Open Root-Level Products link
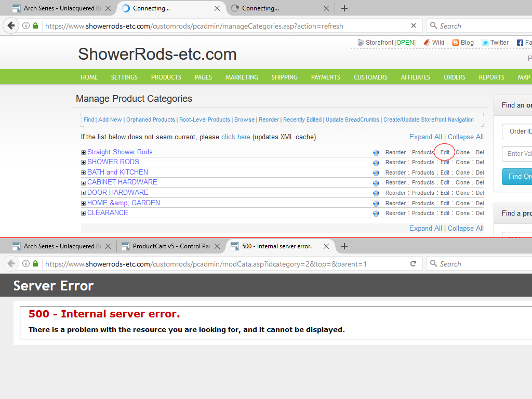The width and height of the screenshot is (532, 399). pos(205,119)
